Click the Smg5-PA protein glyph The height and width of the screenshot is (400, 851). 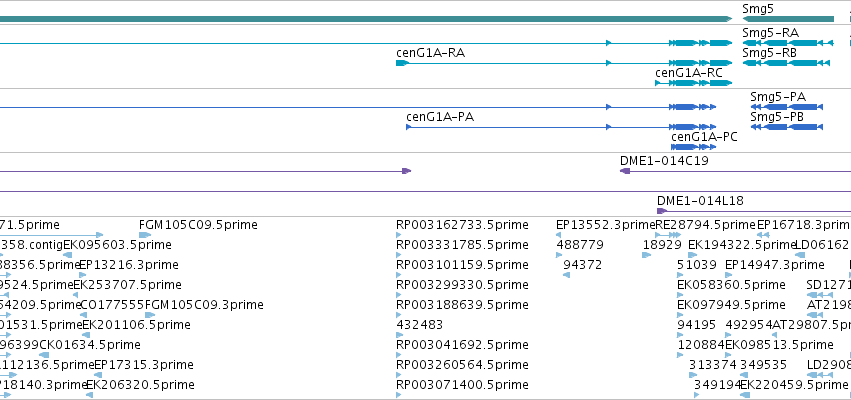click(x=787, y=107)
